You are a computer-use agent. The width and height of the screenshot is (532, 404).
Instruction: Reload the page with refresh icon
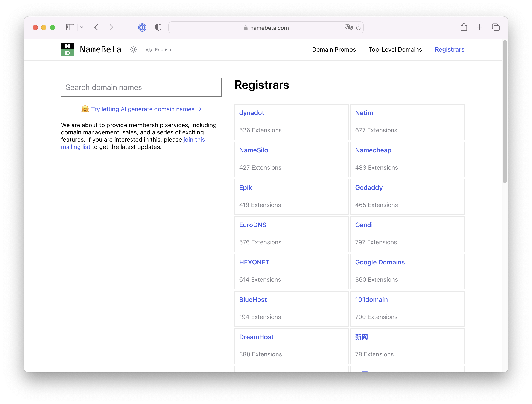pos(358,27)
